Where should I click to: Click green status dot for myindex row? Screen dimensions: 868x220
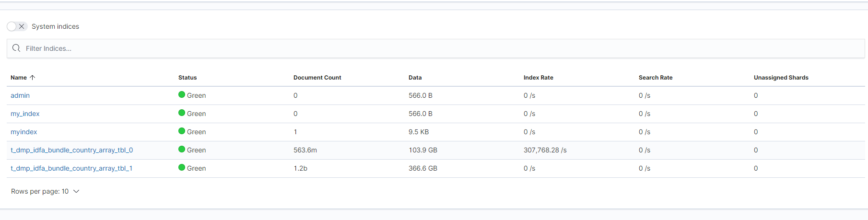pyautogui.click(x=182, y=131)
